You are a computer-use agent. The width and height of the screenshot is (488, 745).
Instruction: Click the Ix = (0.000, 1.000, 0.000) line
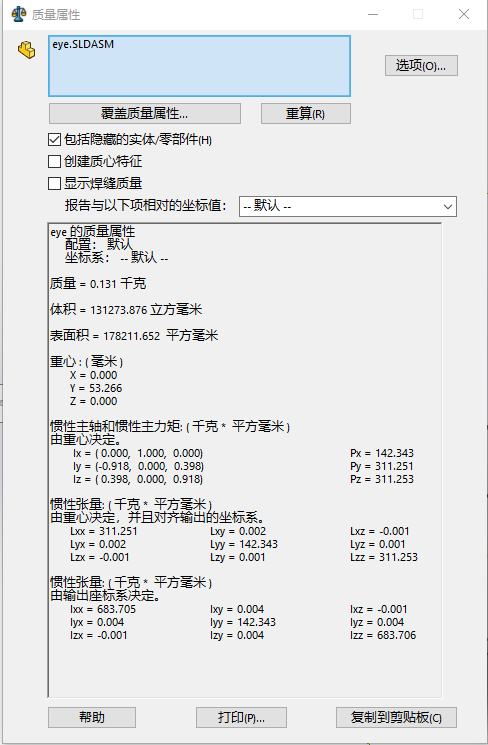[x=138, y=453]
